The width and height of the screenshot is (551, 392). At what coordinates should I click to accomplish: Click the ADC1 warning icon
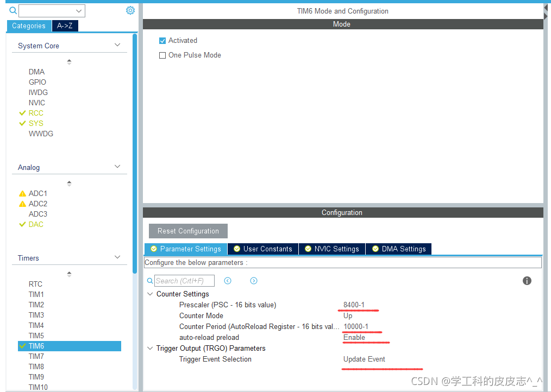[x=22, y=193]
